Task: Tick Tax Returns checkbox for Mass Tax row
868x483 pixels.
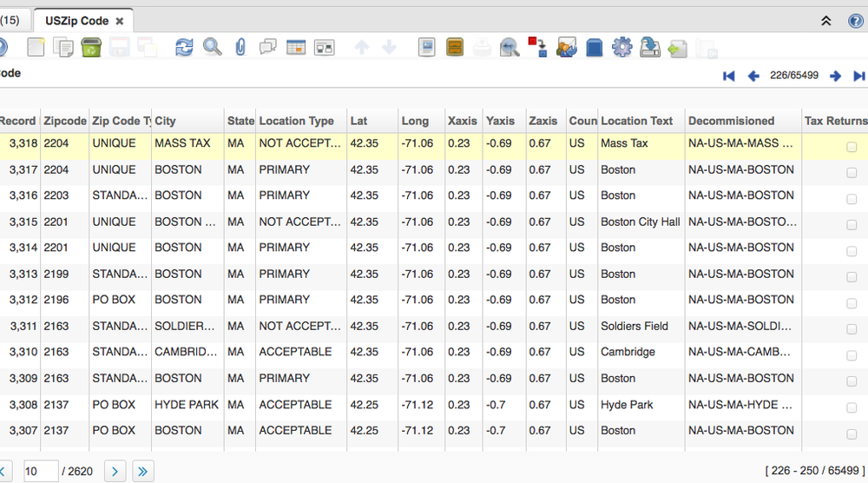Action: 852,147
